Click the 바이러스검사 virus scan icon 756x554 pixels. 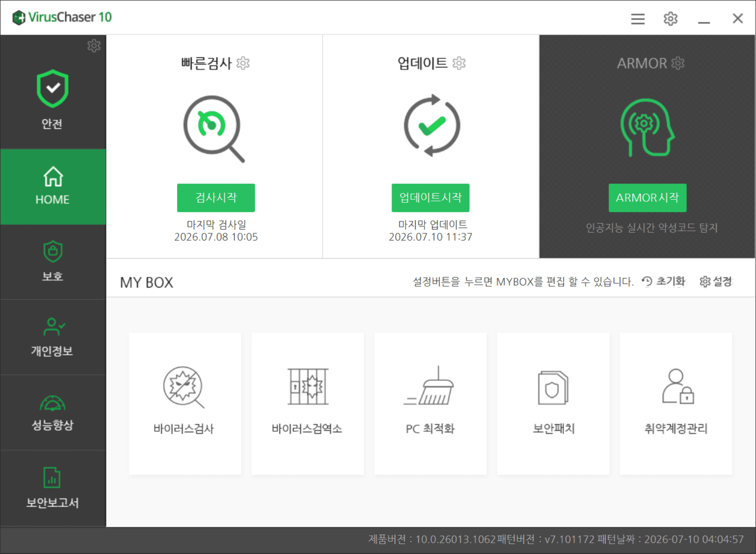(x=184, y=388)
